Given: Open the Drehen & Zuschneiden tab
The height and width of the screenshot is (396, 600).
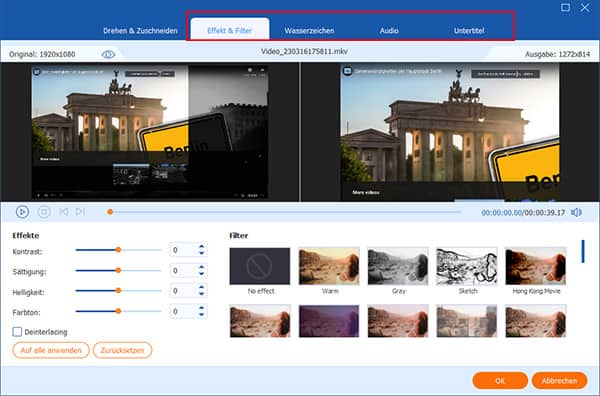Looking at the screenshot, I should 140,31.
